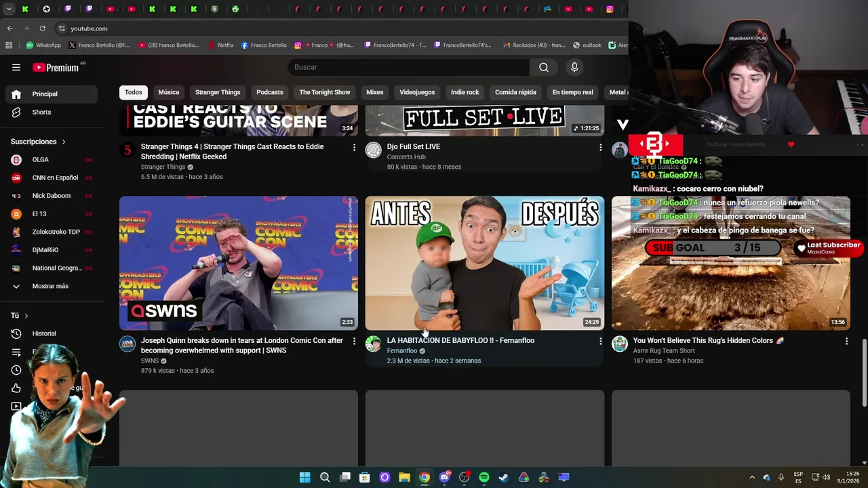Click the Buscar search field
868x488 pixels.
[408, 67]
